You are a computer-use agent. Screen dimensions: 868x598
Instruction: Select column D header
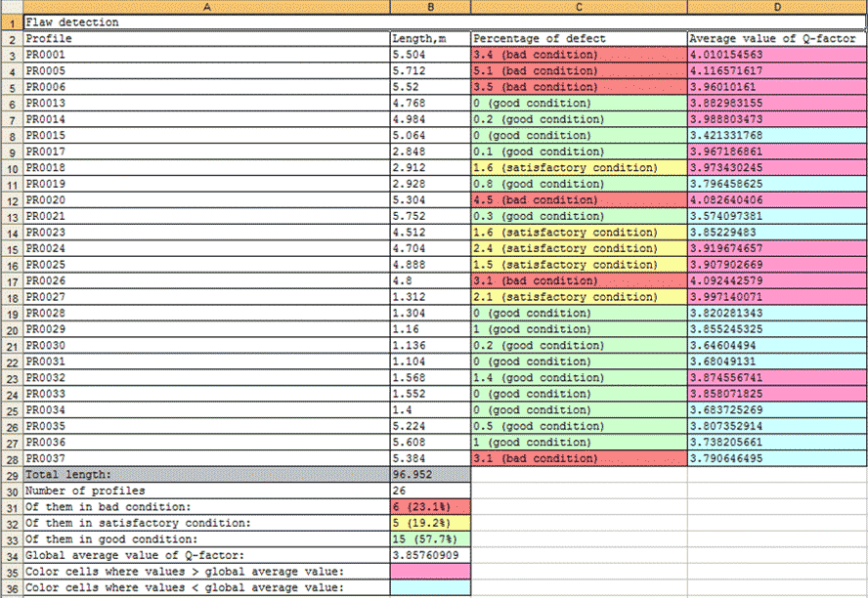tap(776, 7)
